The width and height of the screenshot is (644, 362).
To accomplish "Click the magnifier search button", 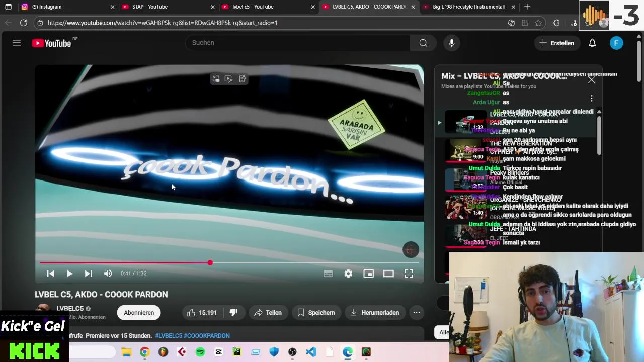I will 423,43.
